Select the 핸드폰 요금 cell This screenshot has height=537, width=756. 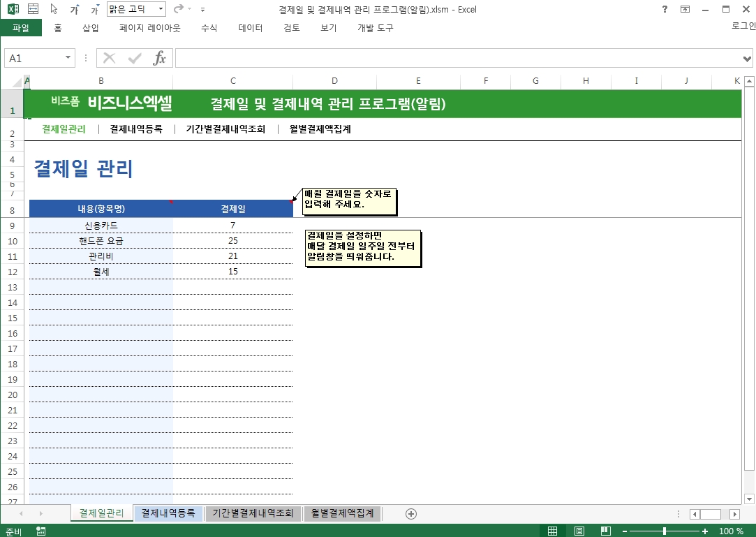coord(101,241)
